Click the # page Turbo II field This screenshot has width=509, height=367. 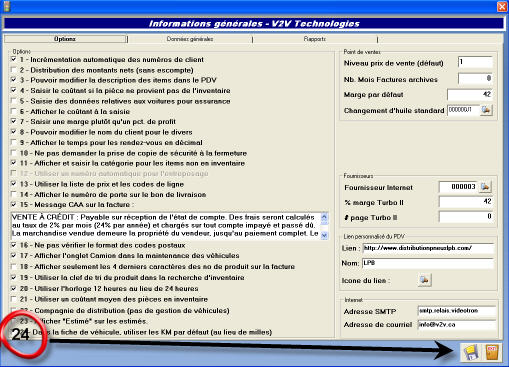(x=466, y=217)
